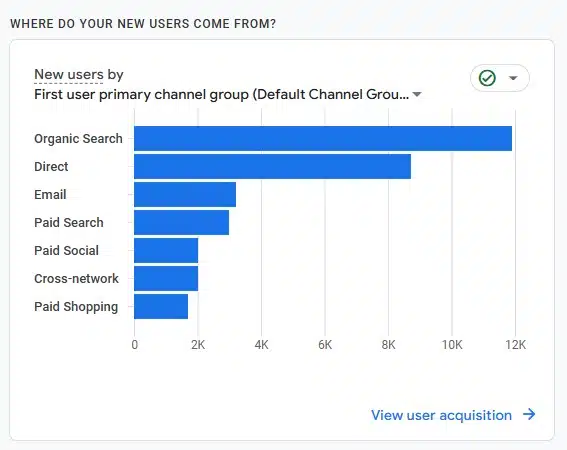567x450 pixels.
Task: Click the Email channel label
Action: [x=50, y=195]
